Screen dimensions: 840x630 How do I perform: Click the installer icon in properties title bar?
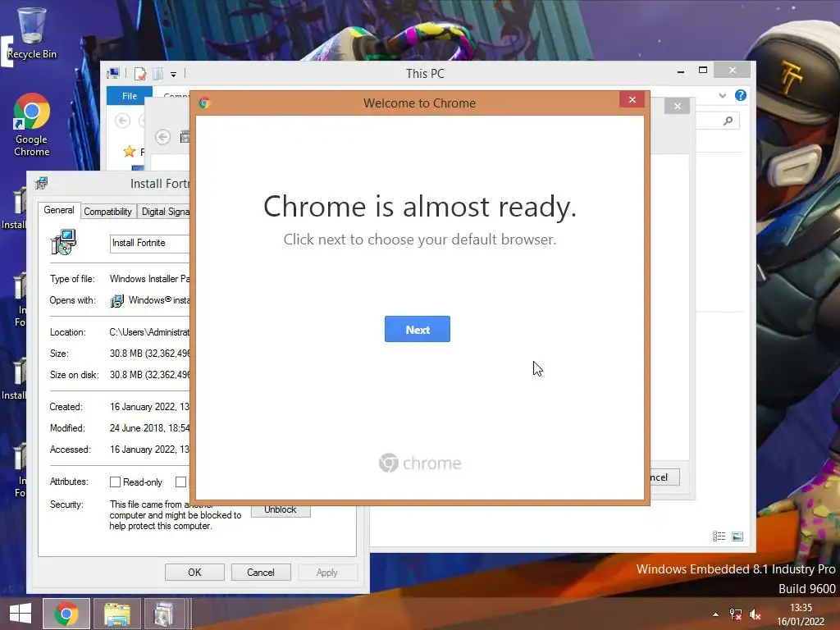(41, 183)
